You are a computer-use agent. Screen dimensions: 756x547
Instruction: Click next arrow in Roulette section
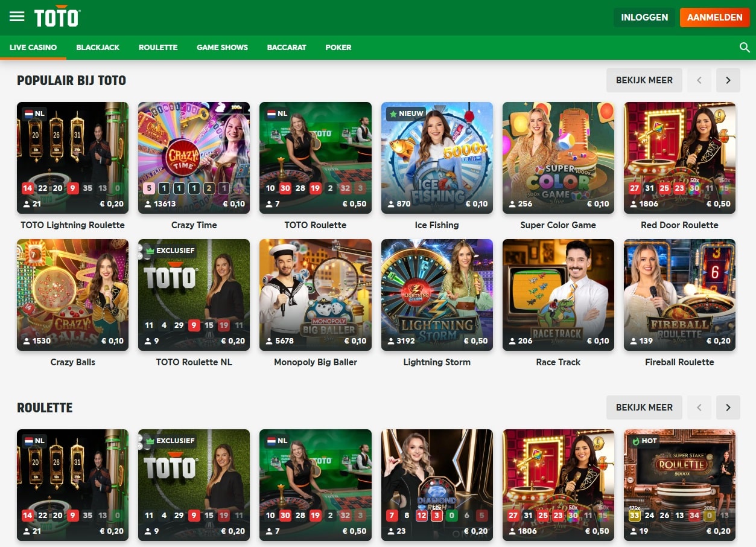(728, 408)
